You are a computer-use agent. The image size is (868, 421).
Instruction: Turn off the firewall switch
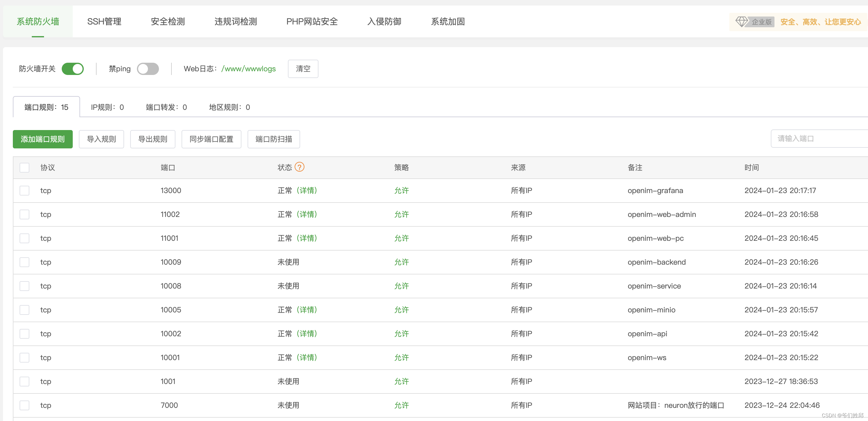click(x=73, y=69)
